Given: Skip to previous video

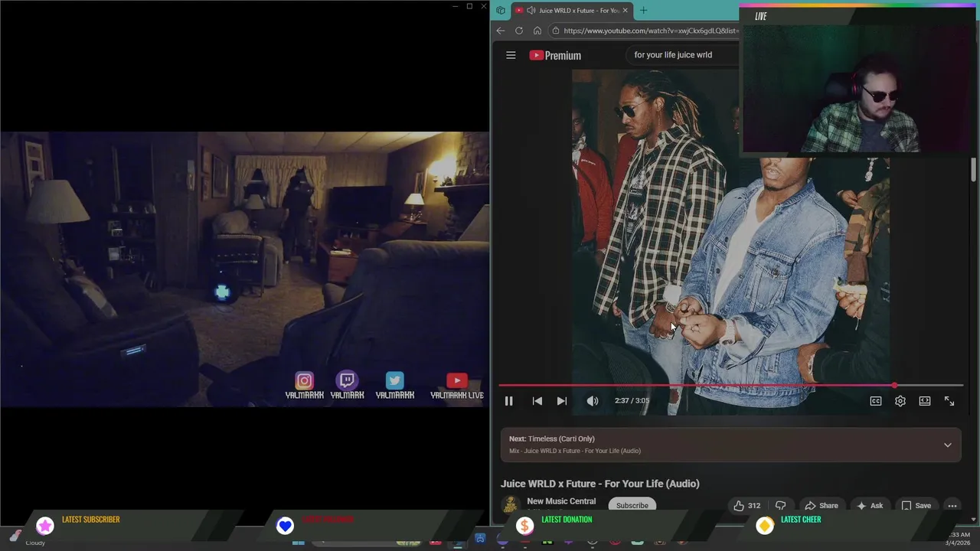Looking at the screenshot, I should click(537, 401).
